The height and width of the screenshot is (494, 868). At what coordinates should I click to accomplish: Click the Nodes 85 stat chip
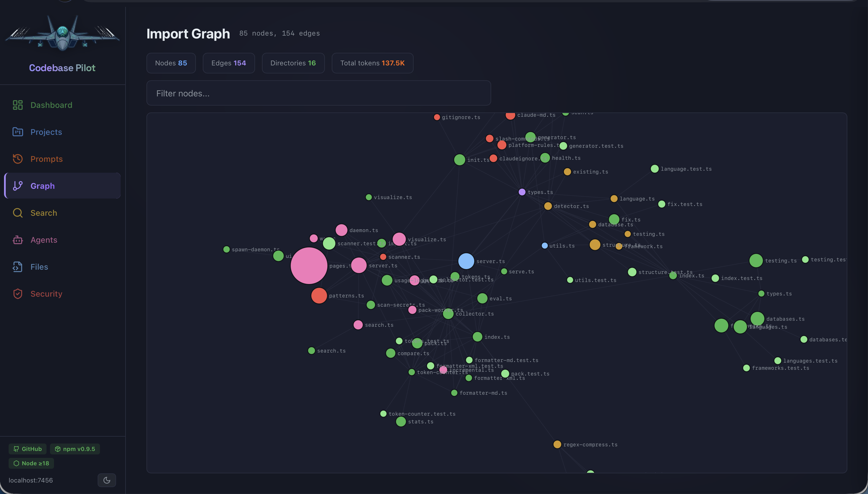pos(171,63)
